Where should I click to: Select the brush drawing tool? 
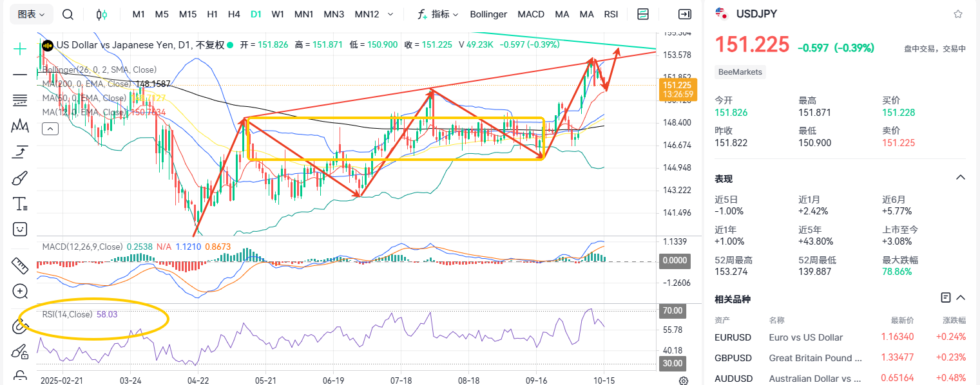click(x=20, y=178)
